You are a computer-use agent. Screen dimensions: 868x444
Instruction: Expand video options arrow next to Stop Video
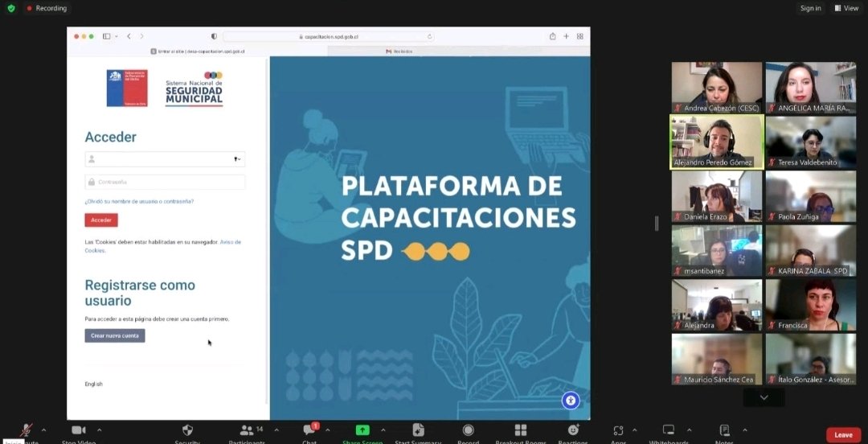[99, 430]
